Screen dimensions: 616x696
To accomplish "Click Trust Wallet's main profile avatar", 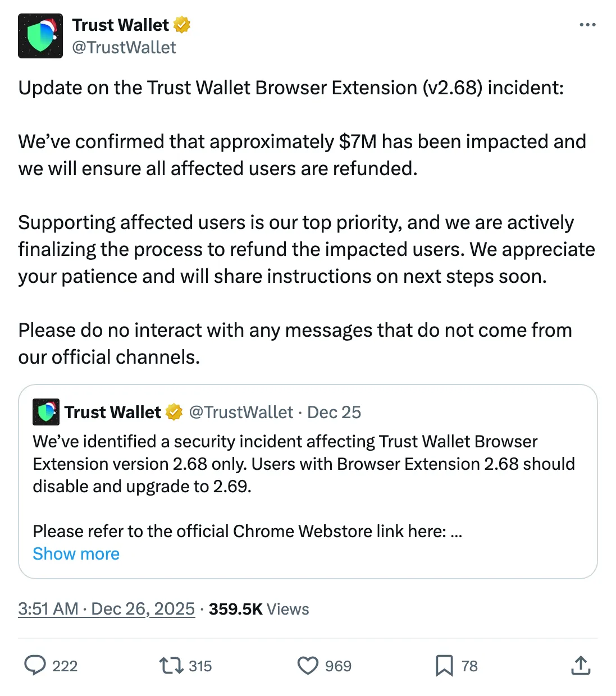I will [40, 36].
